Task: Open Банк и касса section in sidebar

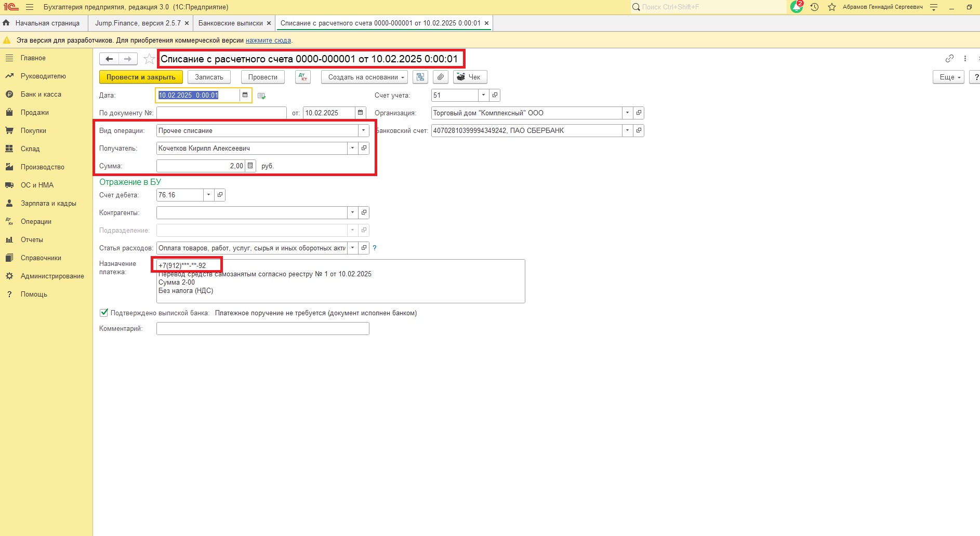Action: [x=41, y=94]
